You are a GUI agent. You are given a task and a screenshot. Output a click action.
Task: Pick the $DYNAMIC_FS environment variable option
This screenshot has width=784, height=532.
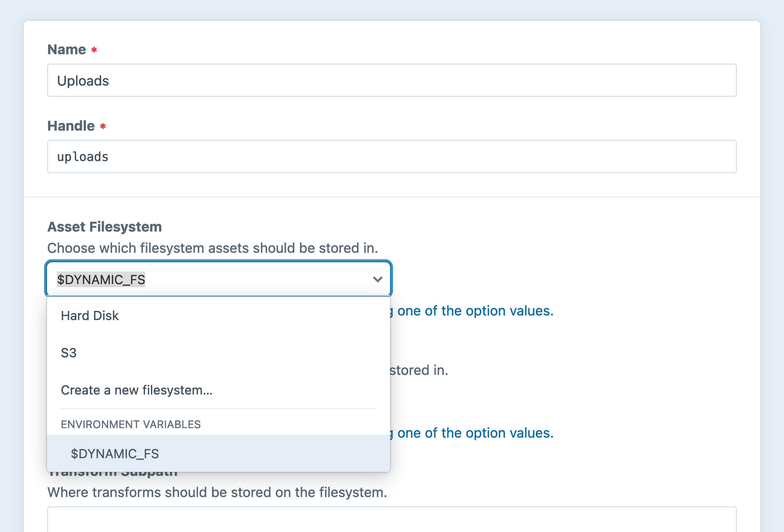[219, 453]
